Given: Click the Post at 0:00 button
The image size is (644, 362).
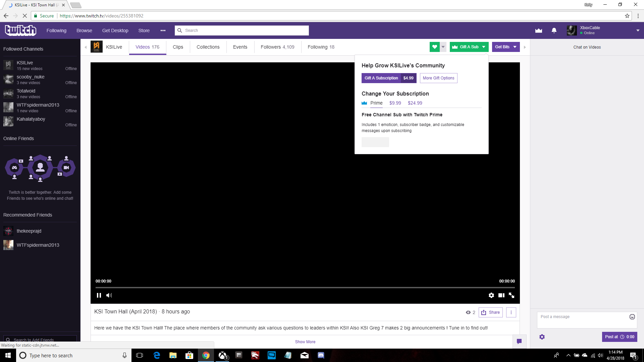Looking at the screenshot, I should coord(620,337).
